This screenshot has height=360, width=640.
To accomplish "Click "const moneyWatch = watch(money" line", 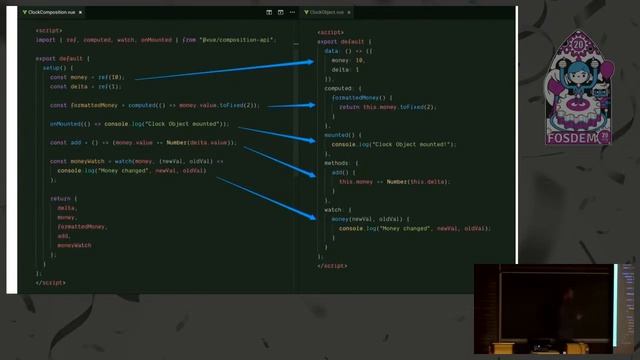I will (x=137, y=161).
